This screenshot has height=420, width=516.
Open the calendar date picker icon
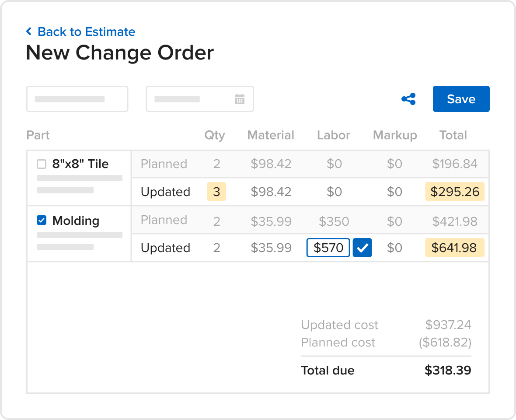240,99
